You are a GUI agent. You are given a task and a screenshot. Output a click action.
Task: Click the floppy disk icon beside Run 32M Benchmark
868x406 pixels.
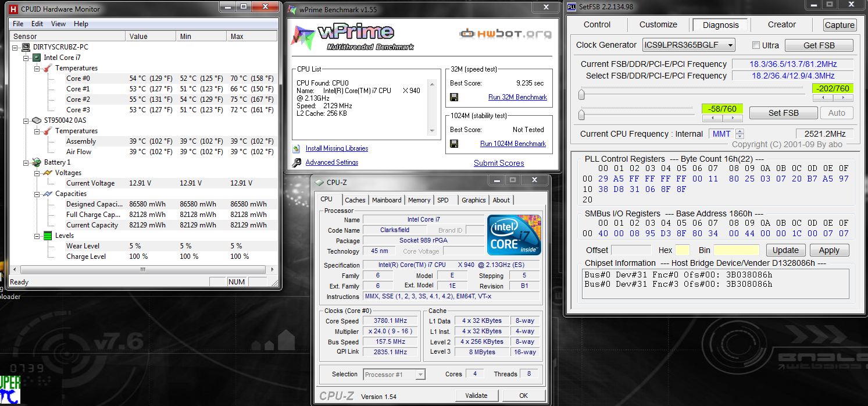click(x=454, y=97)
